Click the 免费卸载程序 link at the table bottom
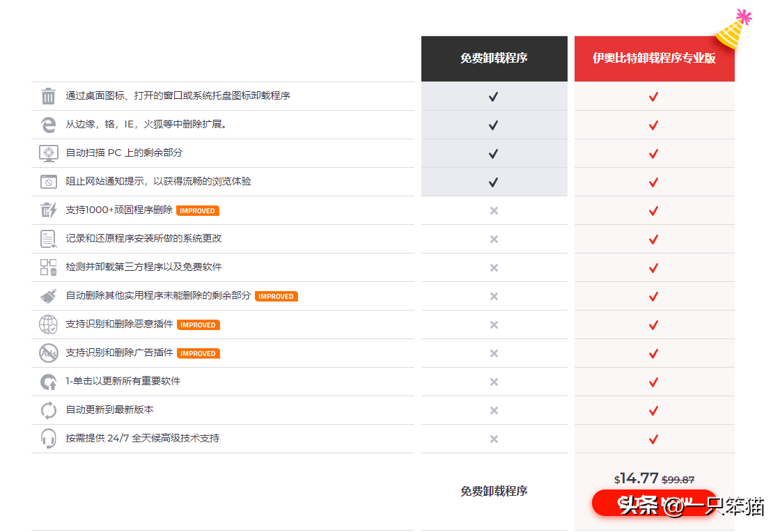Screen dimensions: 780x532 click(494, 491)
